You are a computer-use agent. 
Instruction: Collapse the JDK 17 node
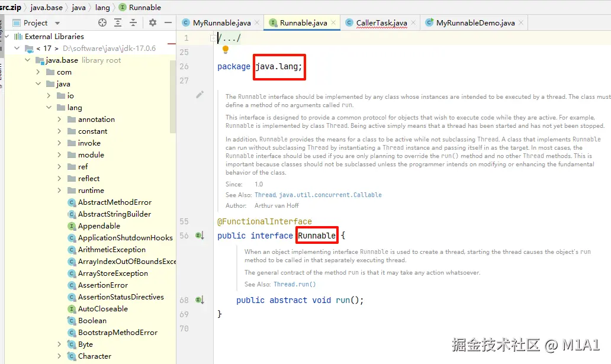pos(17,49)
